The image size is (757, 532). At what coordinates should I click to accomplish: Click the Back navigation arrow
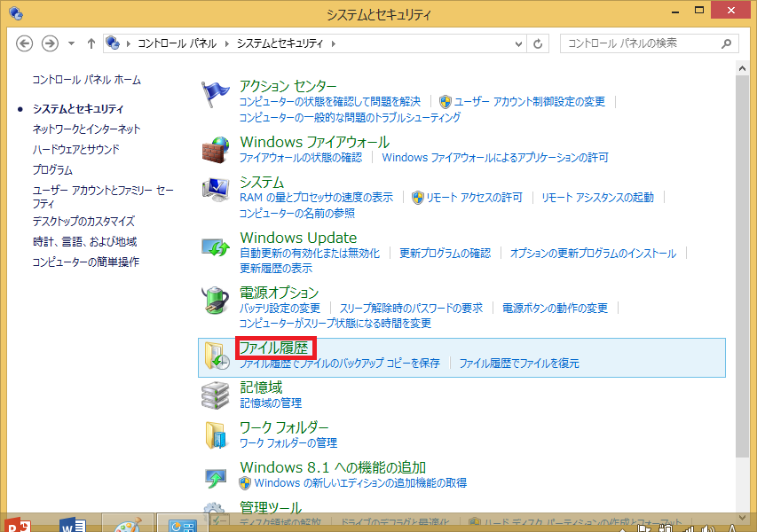25,43
